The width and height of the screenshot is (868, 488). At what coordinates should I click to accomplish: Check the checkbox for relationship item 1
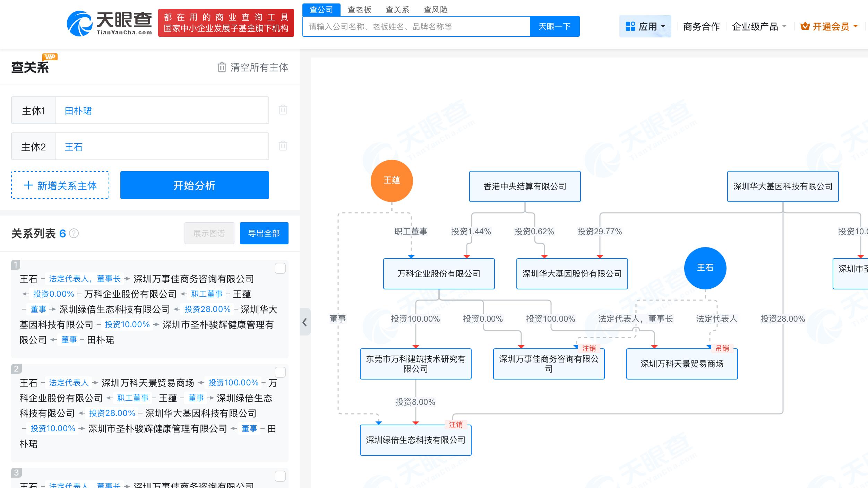click(280, 269)
